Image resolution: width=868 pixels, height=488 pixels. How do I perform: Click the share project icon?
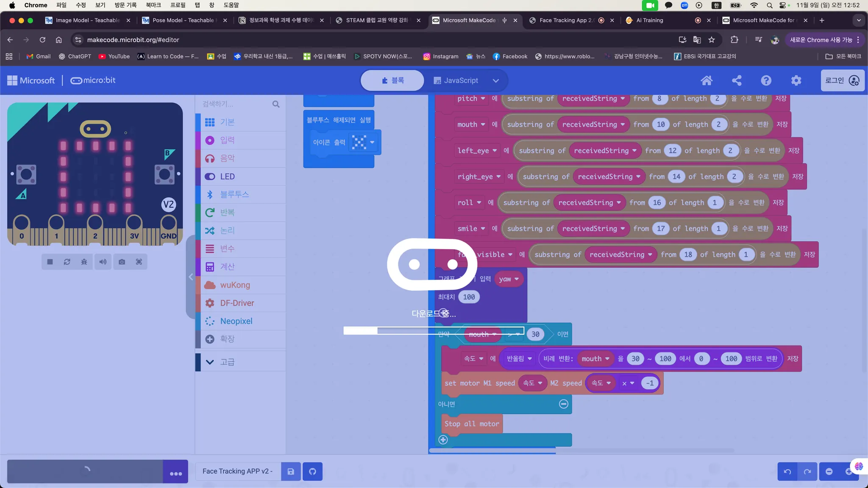(737, 80)
